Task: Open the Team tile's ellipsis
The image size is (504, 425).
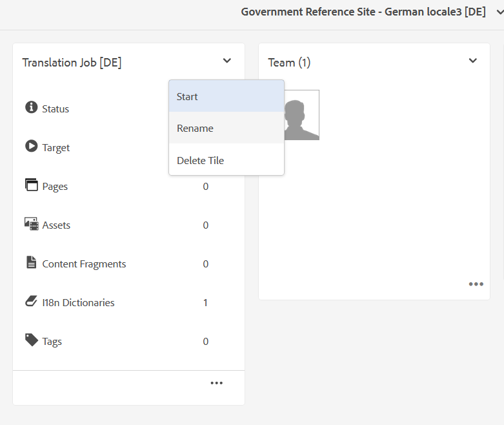Action: click(476, 284)
